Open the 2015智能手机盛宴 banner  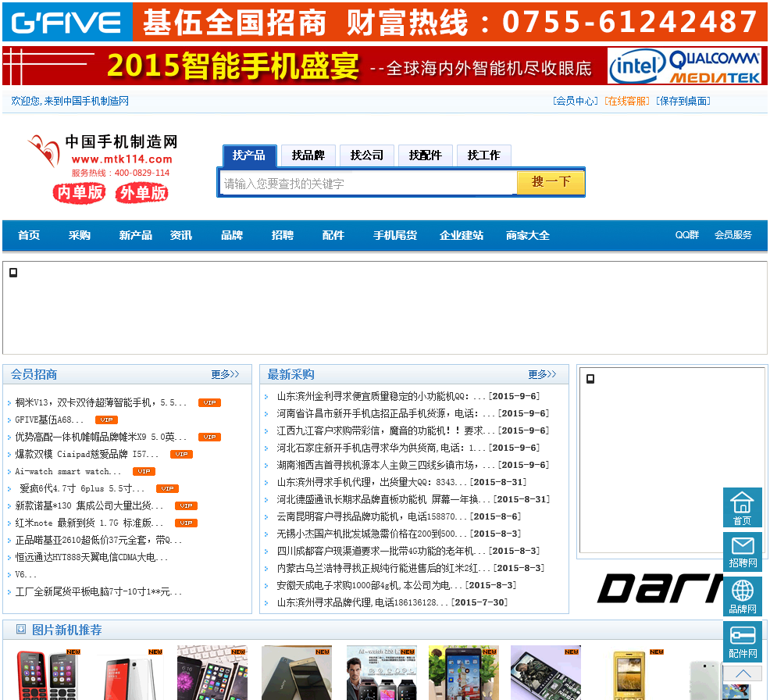point(385,66)
